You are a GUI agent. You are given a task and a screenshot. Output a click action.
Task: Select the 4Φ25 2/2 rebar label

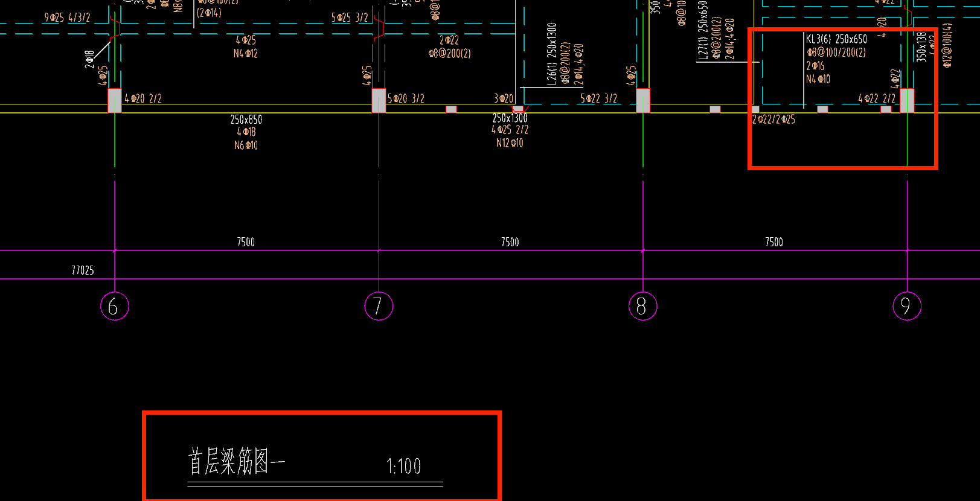pyautogui.click(x=510, y=130)
